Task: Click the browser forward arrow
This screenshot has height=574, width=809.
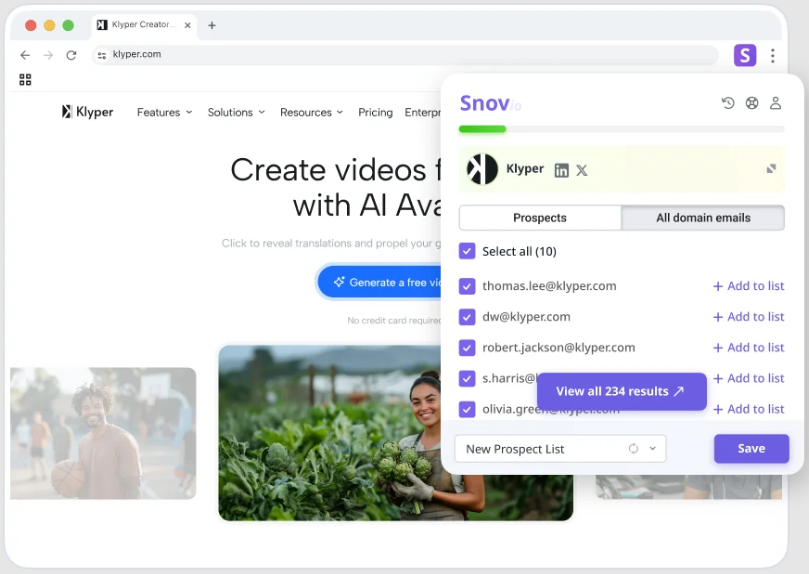Action: [x=48, y=55]
